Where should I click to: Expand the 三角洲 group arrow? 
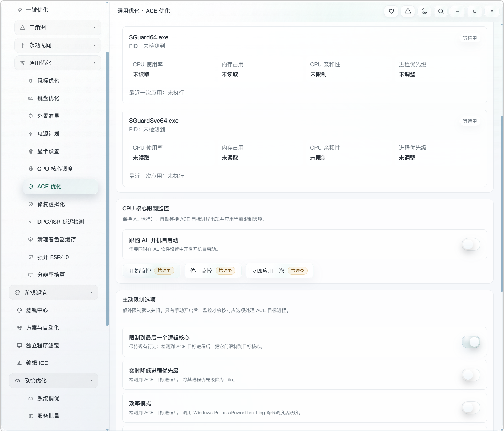94,28
